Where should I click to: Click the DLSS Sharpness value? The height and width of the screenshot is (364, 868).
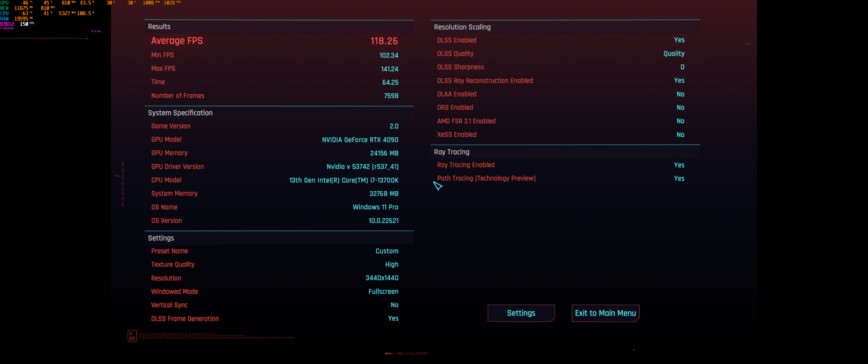pyautogui.click(x=682, y=67)
